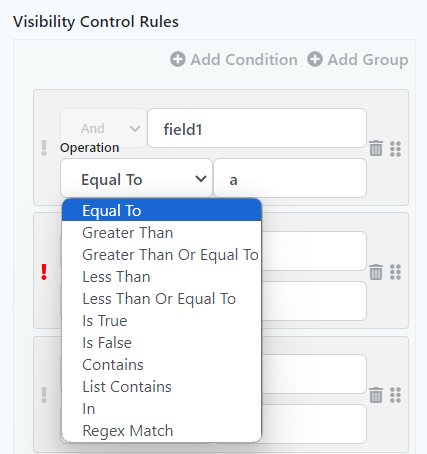Screen dimensions: 427x454
Task: Collapse the Equal To operation dropdown
Action: (x=136, y=178)
